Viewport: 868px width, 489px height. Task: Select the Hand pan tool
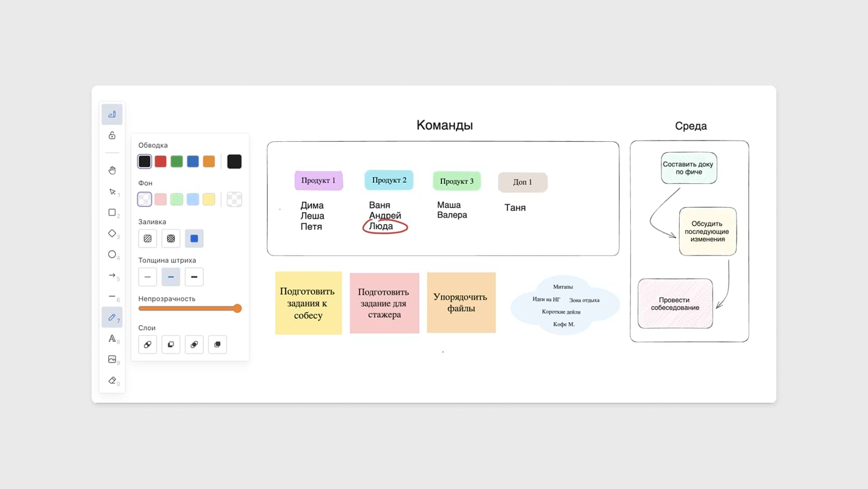point(112,171)
